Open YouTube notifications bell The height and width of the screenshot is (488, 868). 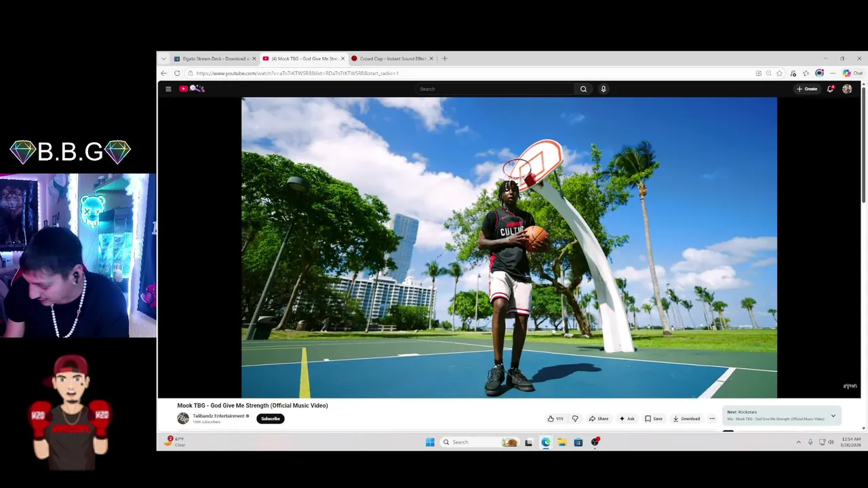pyautogui.click(x=830, y=89)
